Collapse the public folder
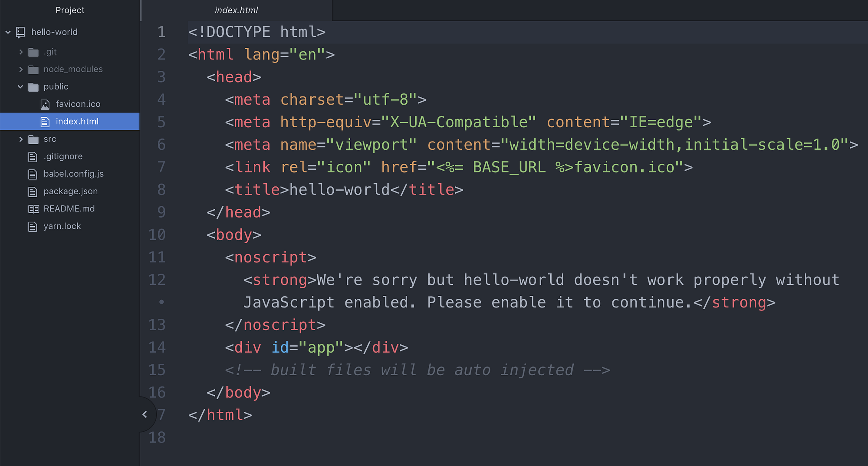868x466 pixels. click(x=20, y=86)
